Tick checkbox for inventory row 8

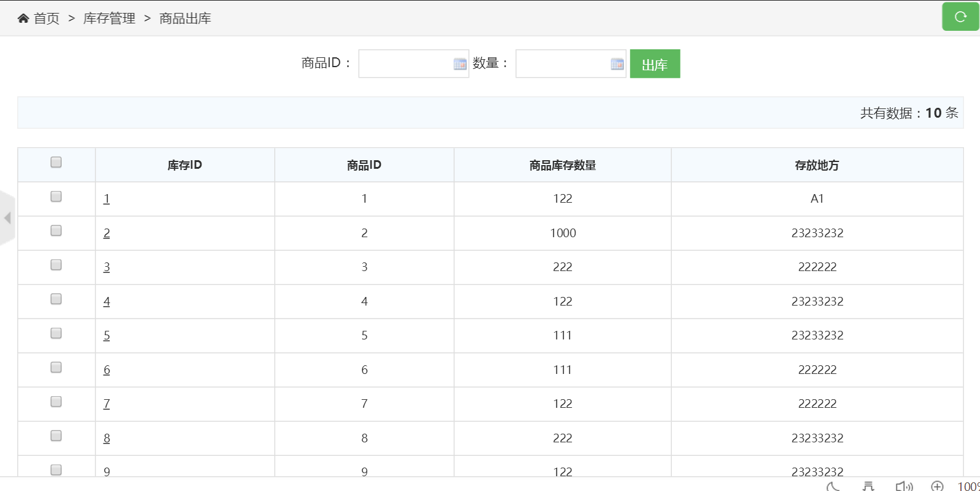click(x=56, y=436)
